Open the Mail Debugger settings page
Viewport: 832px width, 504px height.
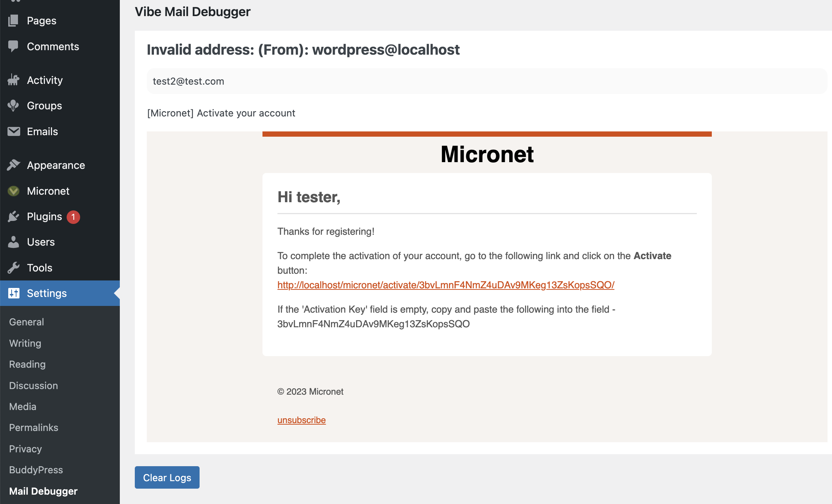pyautogui.click(x=44, y=491)
